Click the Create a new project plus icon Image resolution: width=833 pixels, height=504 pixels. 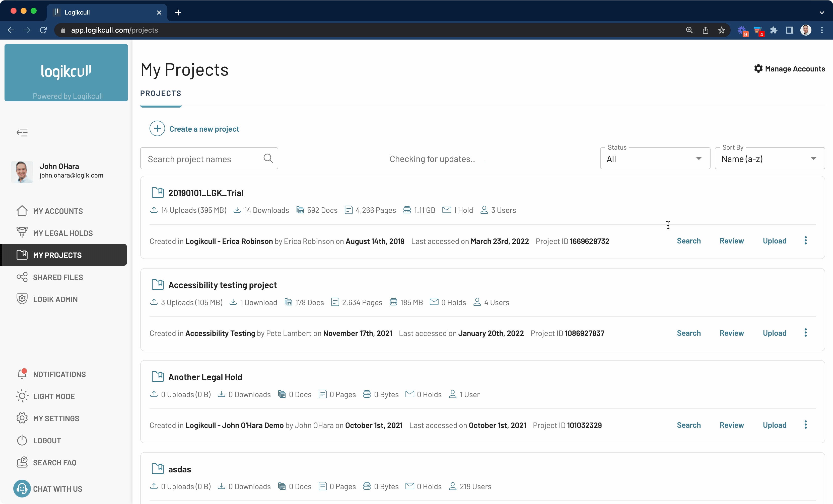(x=157, y=129)
